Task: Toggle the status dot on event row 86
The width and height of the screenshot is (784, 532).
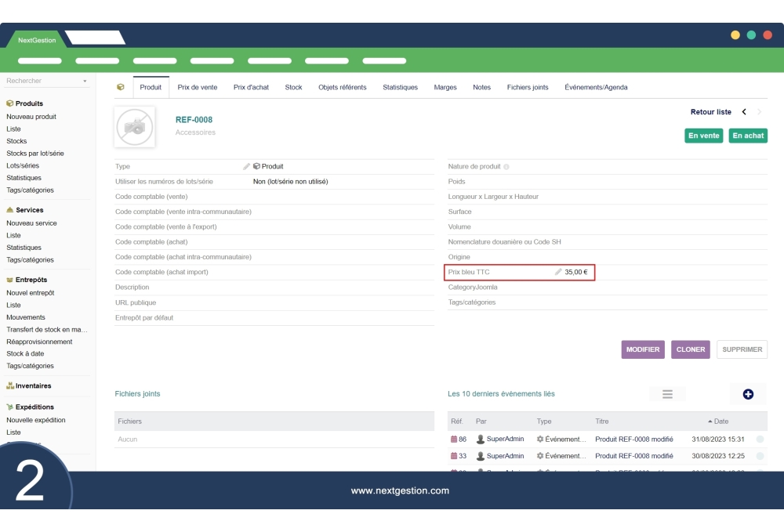Action: [759, 439]
